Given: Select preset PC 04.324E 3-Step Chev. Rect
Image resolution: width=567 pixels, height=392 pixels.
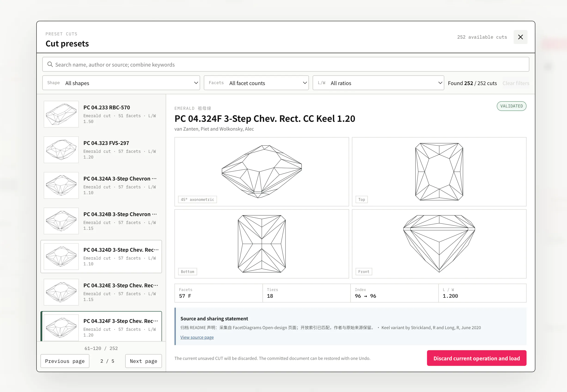Looking at the screenshot, I should (101, 292).
